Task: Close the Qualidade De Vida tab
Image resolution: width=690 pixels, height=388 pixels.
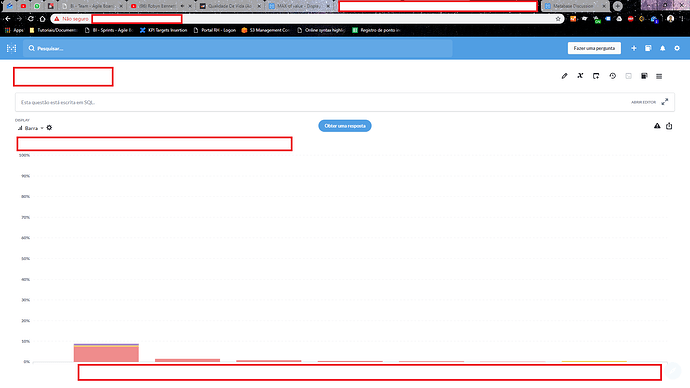Action: pos(259,6)
